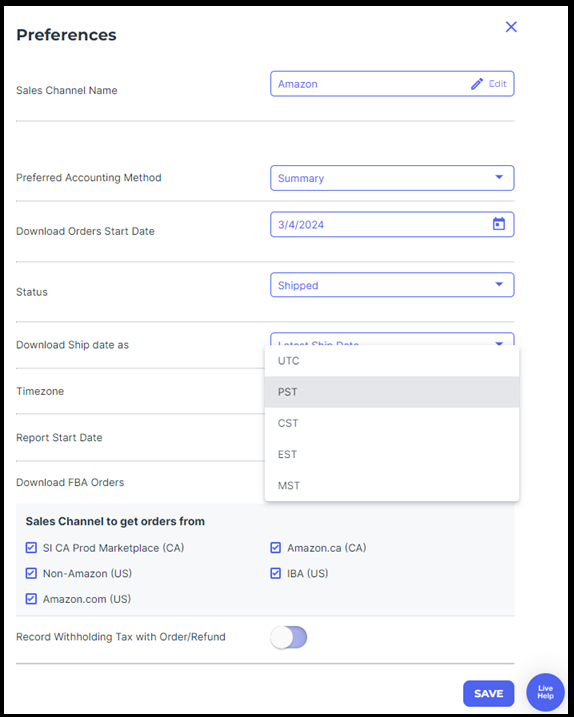Uncheck Amazon.com (US) checkbox
The height and width of the screenshot is (717, 574).
point(31,599)
